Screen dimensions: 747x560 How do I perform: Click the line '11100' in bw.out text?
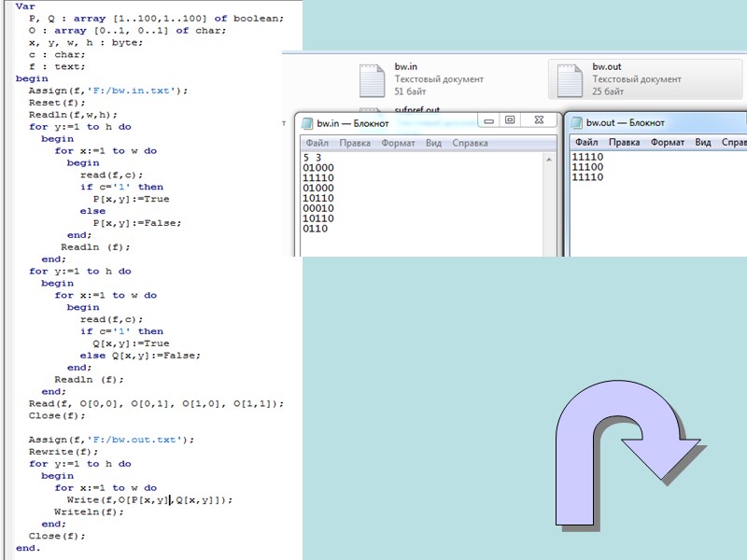(x=587, y=167)
